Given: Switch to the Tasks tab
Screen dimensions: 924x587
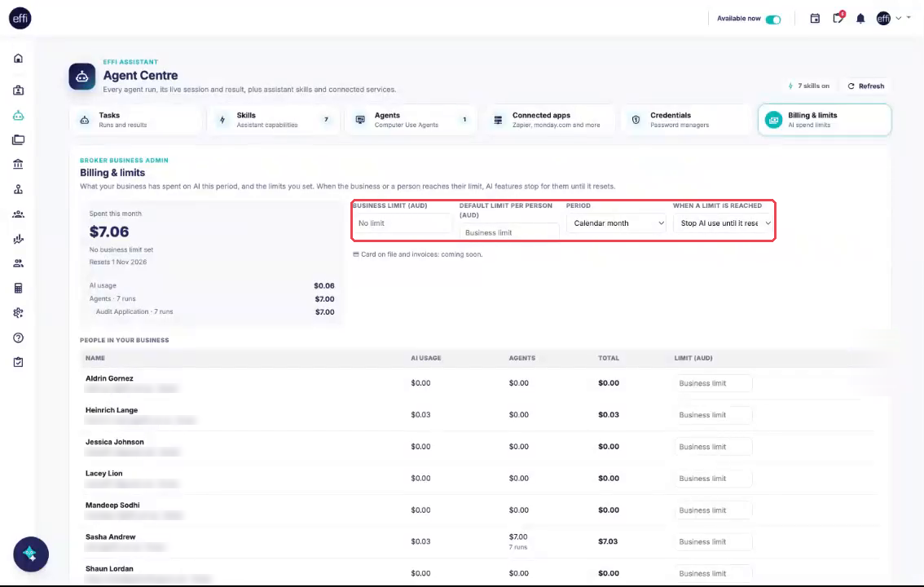Looking at the screenshot, I should [136, 120].
